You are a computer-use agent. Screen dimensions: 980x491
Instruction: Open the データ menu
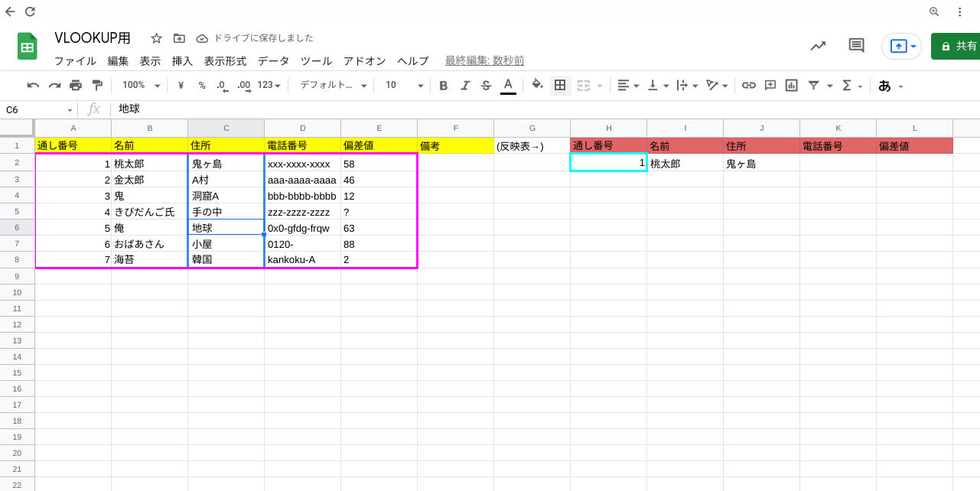point(273,61)
